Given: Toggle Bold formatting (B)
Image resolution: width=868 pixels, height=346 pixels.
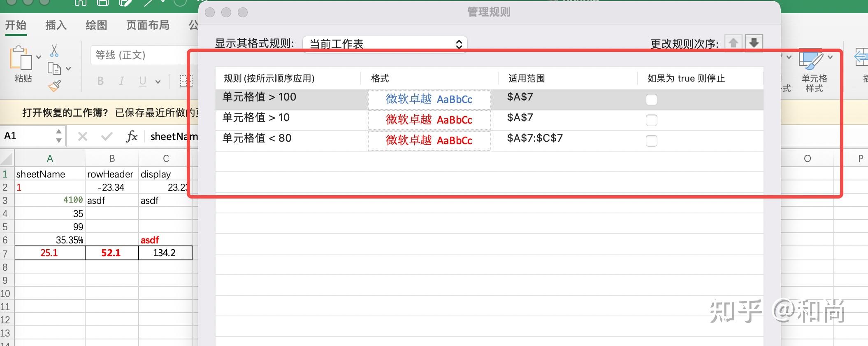Looking at the screenshot, I should [100, 81].
